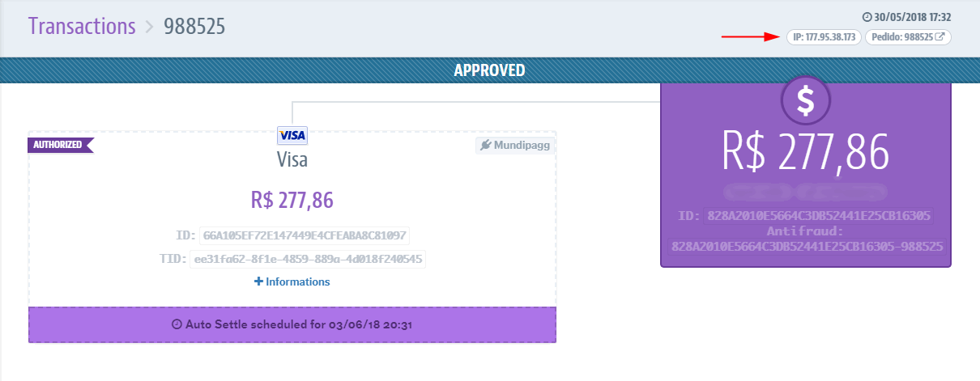Click the clock icon before Auto Settle
This screenshot has height=381, width=980.
tap(177, 324)
